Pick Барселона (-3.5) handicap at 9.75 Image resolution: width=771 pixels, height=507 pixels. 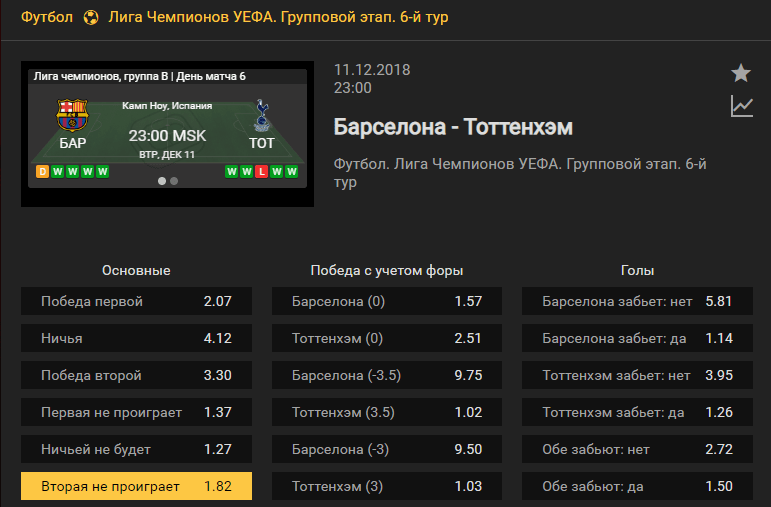point(387,375)
